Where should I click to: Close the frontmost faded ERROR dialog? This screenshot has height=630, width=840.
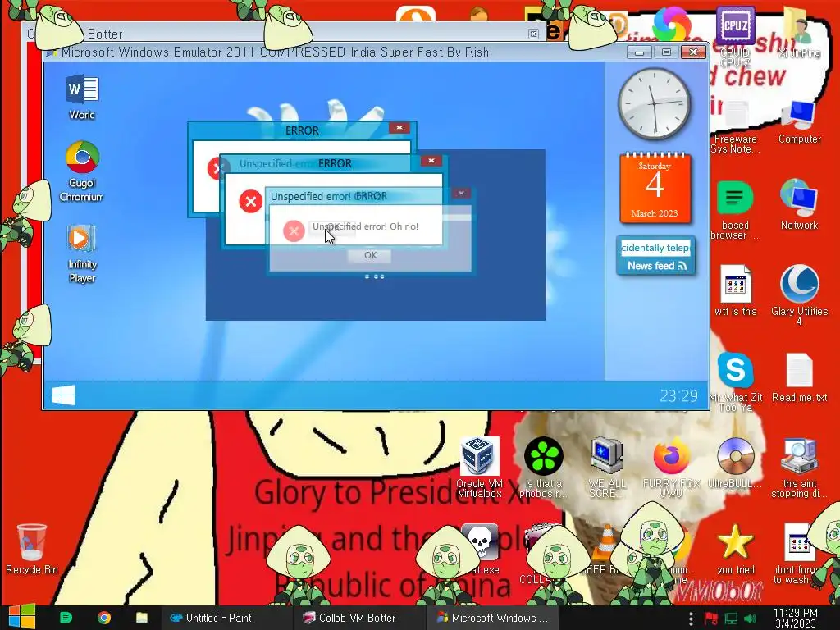point(461,193)
